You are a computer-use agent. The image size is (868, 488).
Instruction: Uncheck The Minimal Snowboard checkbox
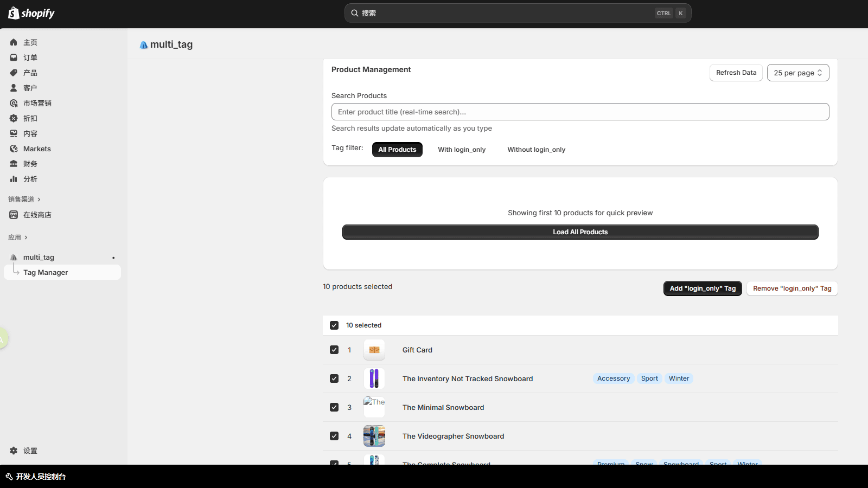pyautogui.click(x=334, y=407)
